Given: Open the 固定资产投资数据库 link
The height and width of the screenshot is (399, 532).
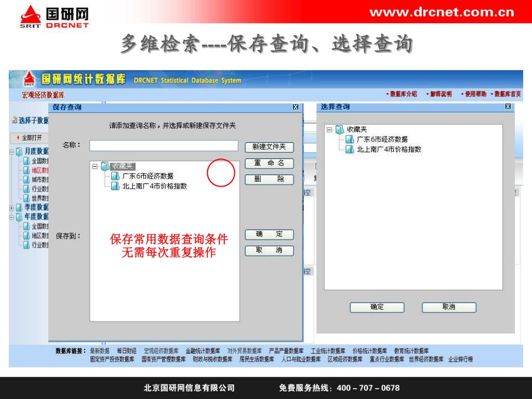Looking at the screenshot, I should (x=112, y=360).
